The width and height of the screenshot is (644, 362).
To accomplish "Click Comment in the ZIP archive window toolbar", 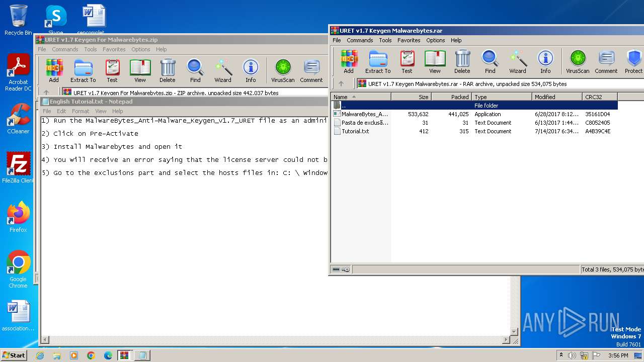I will (311, 71).
